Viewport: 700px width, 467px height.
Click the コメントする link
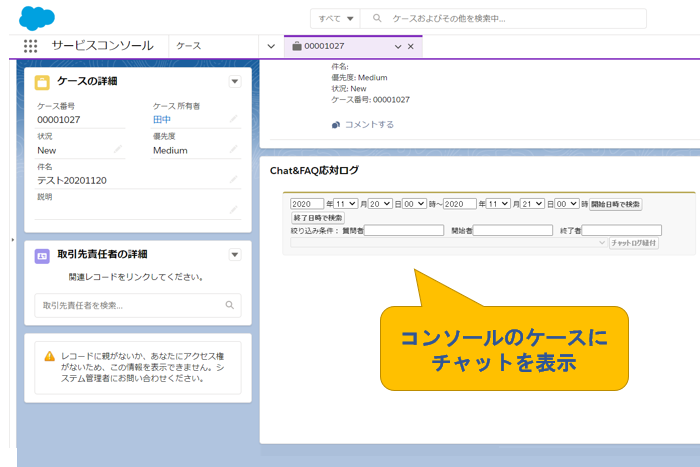[x=369, y=125]
